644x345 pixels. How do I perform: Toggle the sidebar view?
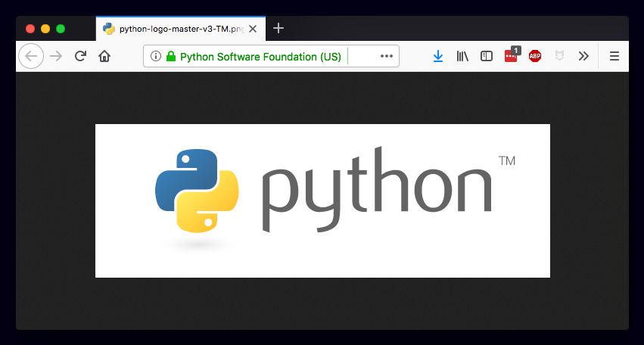pos(487,56)
